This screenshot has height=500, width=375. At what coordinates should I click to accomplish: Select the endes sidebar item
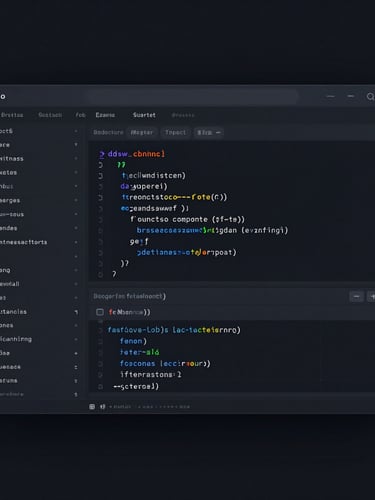(9, 228)
